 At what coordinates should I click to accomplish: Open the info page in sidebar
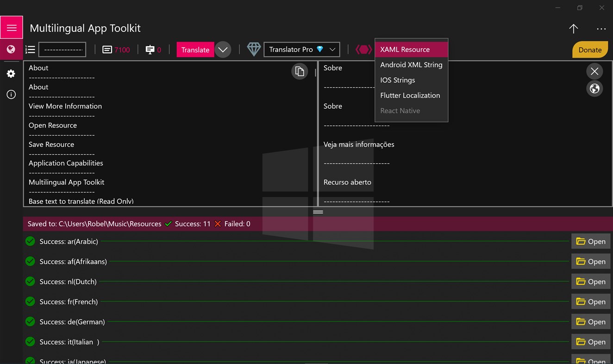click(x=11, y=94)
